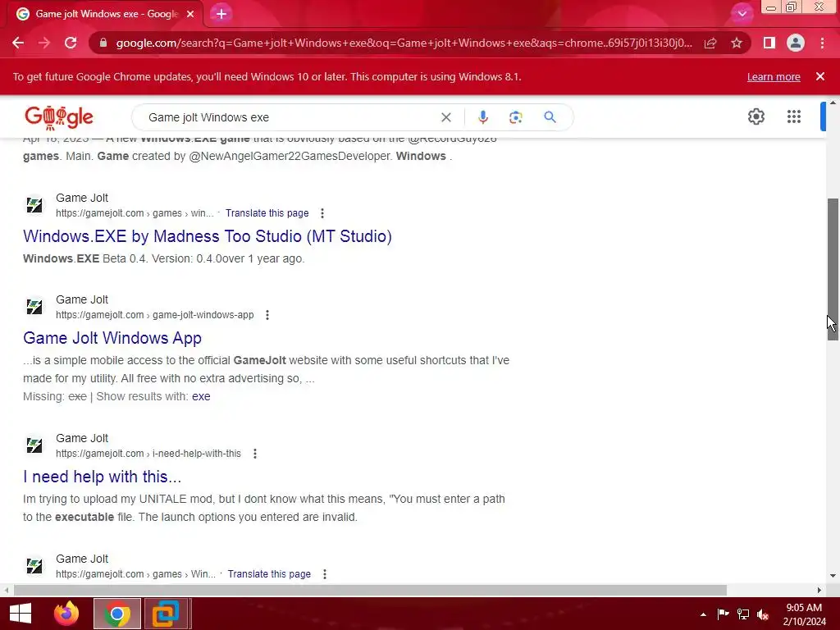
Task: Launch Firefox from the taskbar
Action: pyautogui.click(x=66, y=614)
